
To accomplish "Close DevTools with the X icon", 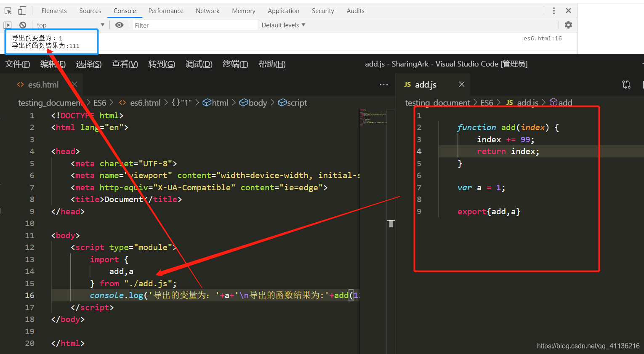I will (x=568, y=11).
